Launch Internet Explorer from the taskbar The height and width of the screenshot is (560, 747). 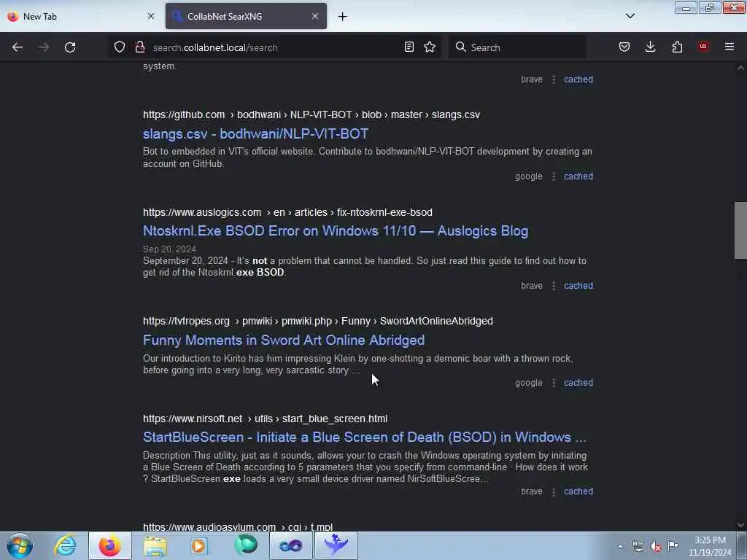(65, 545)
